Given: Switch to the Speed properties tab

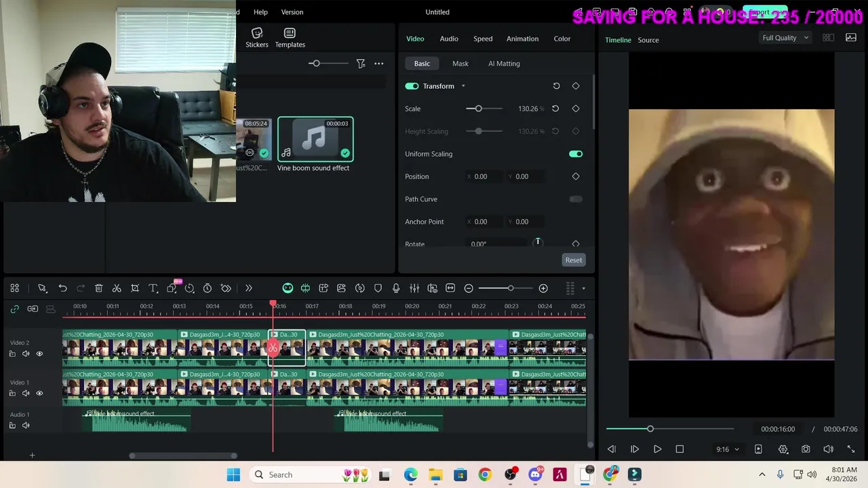Looking at the screenshot, I should [483, 39].
